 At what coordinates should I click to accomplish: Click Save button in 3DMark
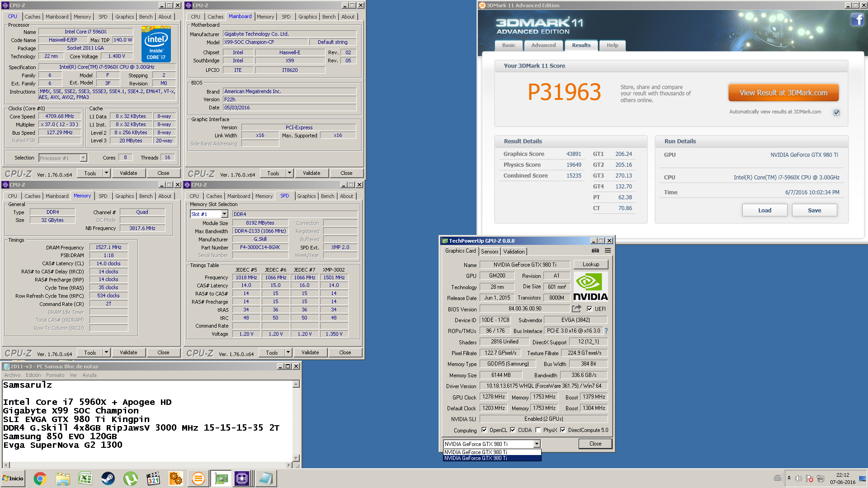(814, 210)
